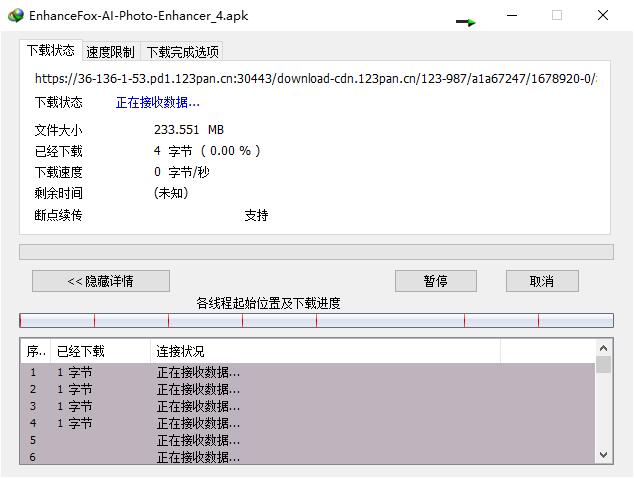Click the download URL text field
Viewport: 634px width, 478px height.
click(x=315, y=78)
